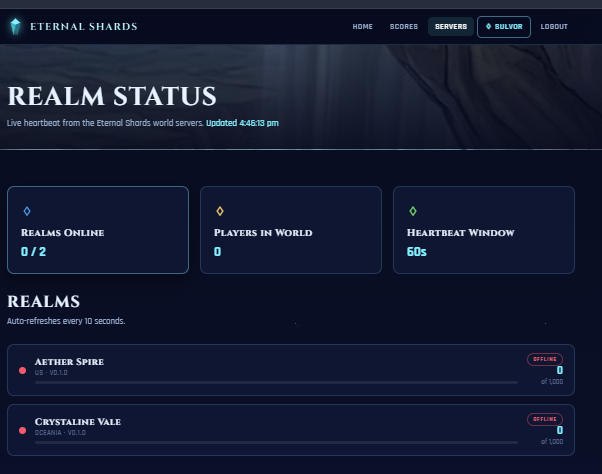Select the Servers nav tab
The width and height of the screenshot is (602, 474).
(451, 26)
